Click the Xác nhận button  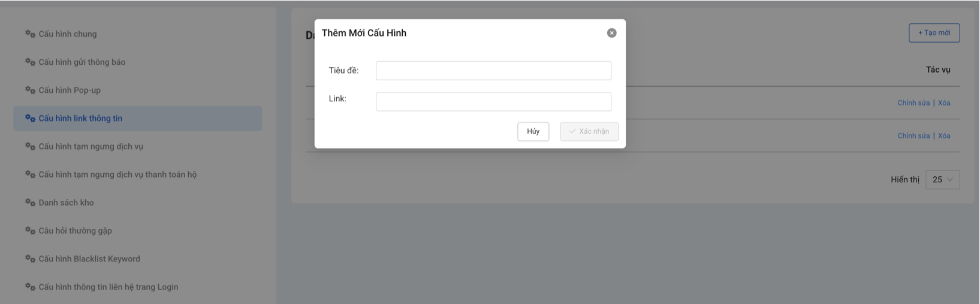point(589,131)
